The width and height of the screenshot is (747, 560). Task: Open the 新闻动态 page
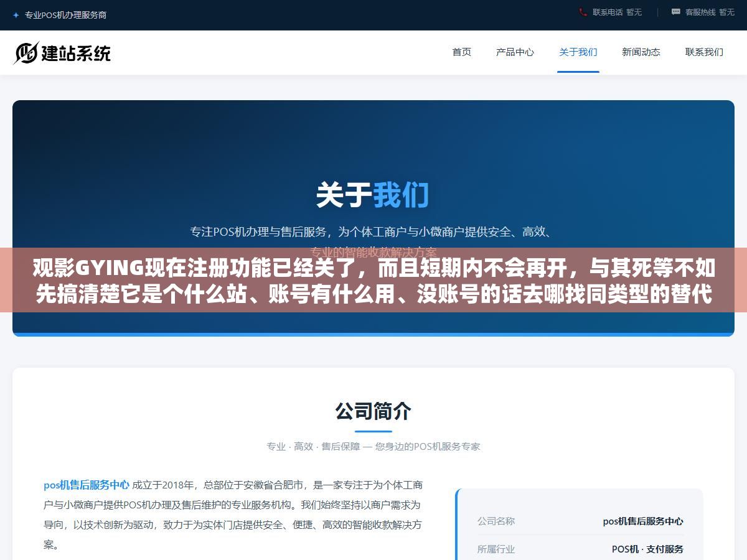[641, 52]
